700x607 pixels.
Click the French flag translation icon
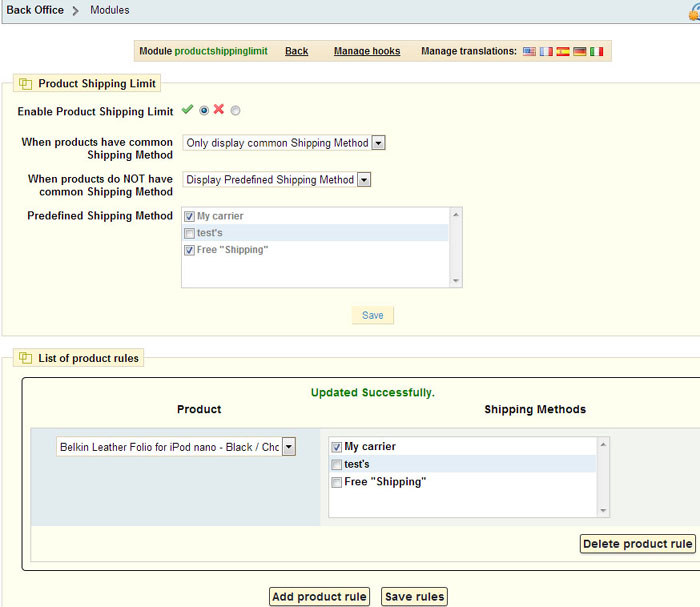[x=546, y=51]
